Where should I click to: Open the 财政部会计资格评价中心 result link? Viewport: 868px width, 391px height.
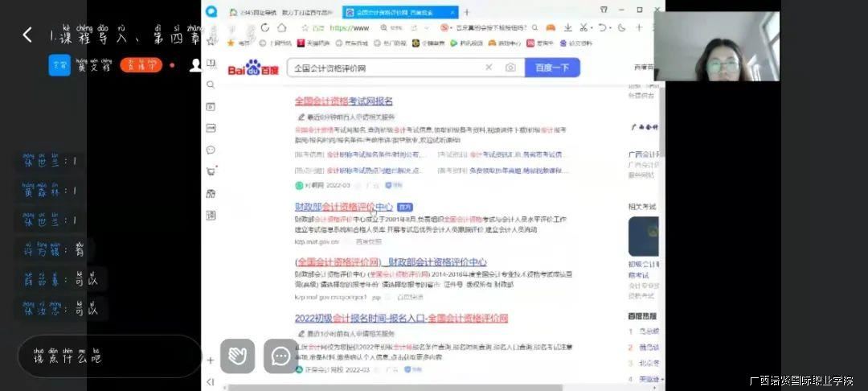[x=344, y=207]
